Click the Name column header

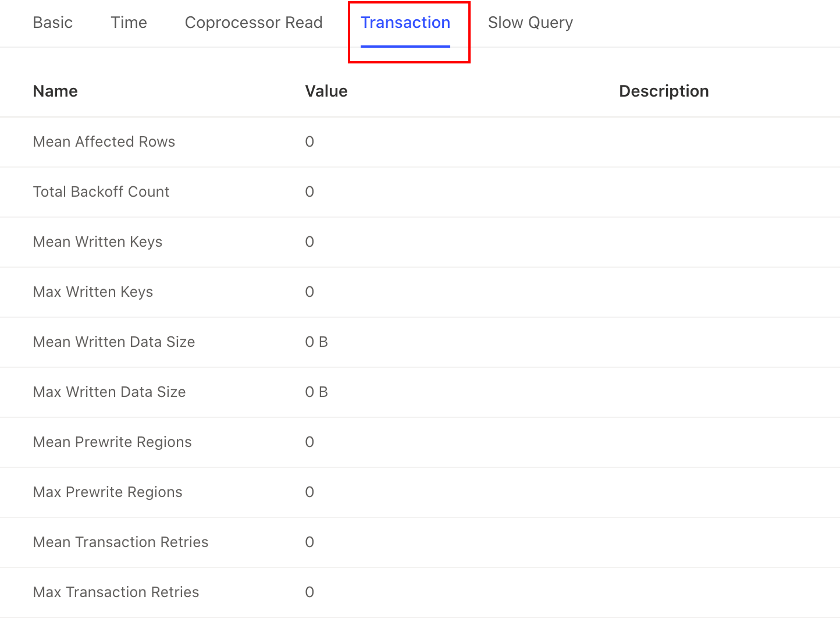(x=55, y=91)
